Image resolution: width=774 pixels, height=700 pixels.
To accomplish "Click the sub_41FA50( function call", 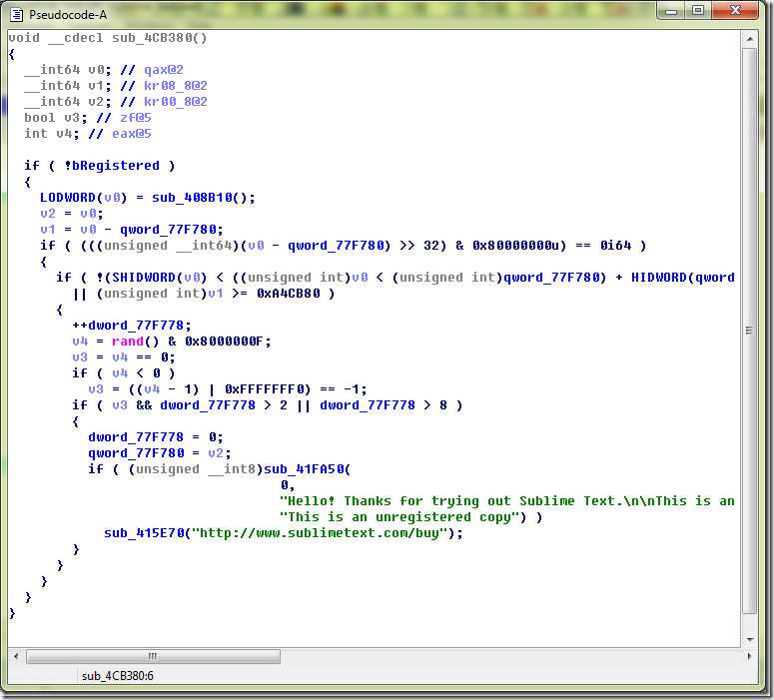I will tap(307, 469).
